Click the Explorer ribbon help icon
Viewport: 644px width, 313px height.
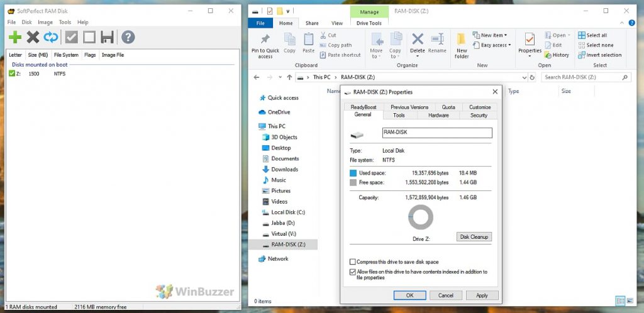(631, 23)
